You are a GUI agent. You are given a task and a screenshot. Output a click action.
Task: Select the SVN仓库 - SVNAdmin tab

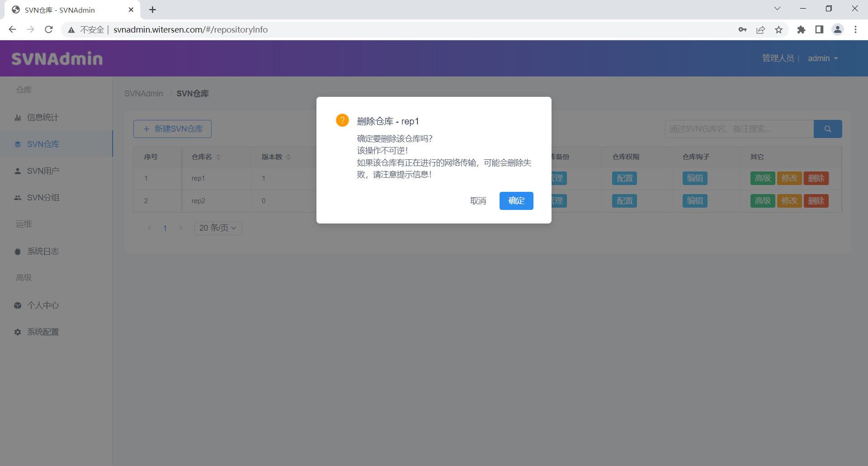72,10
